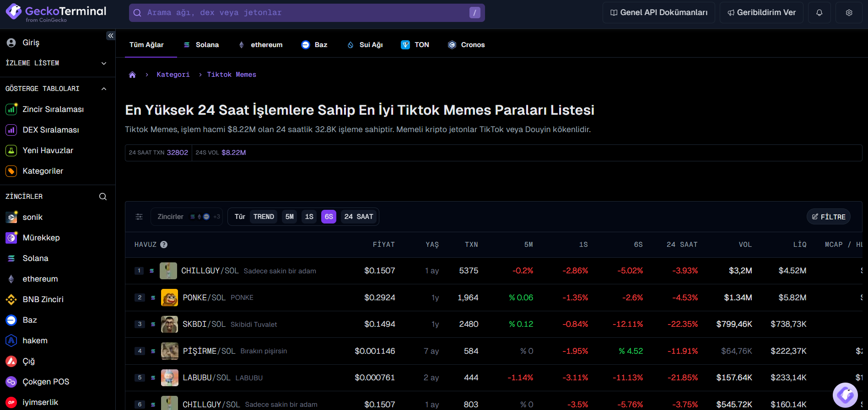Open PİŞİRME/SOL pool row
The image size is (868, 410).
[494, 351]
